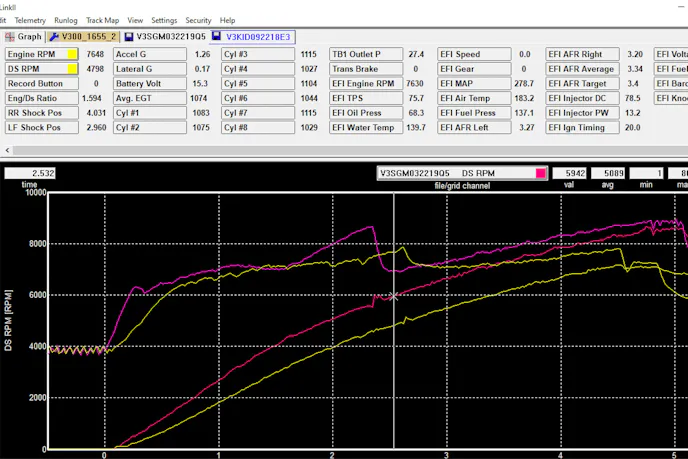Select the EFI AFR Target channel
The image size is (688, 459).
point(580,84)
